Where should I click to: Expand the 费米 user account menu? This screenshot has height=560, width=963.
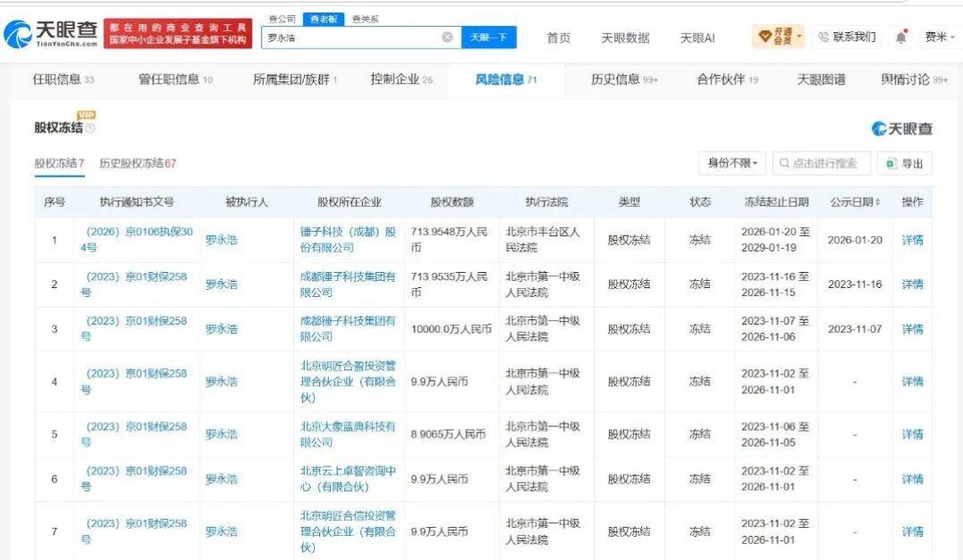click(941, 37)
